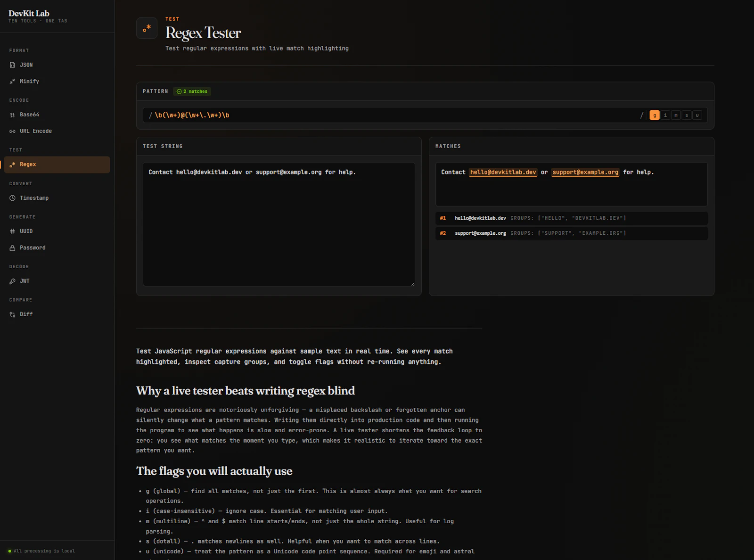Enable the dotall s flag
This screenshot has width=754, height=560.
pyautogui.click(x=687, y=115)
